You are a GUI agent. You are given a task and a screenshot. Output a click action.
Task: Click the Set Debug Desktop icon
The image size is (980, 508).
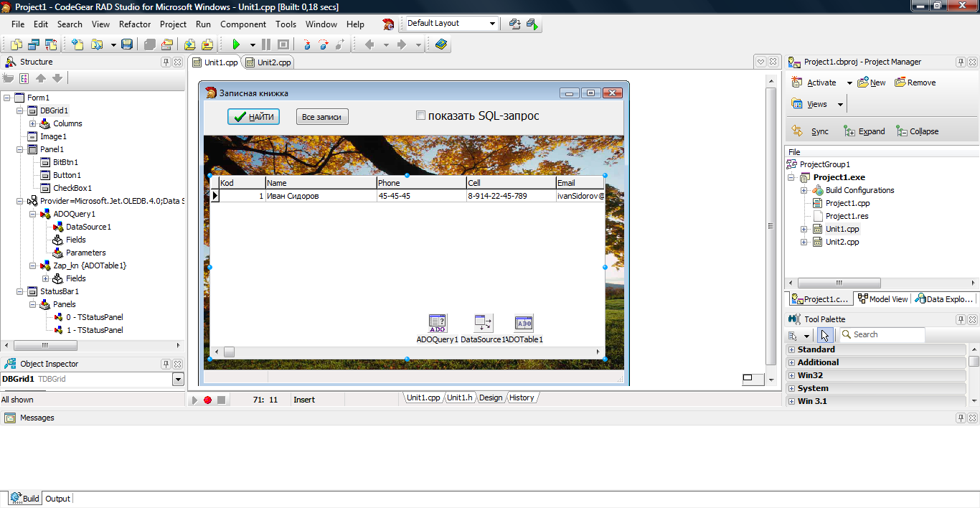(532, 24)
